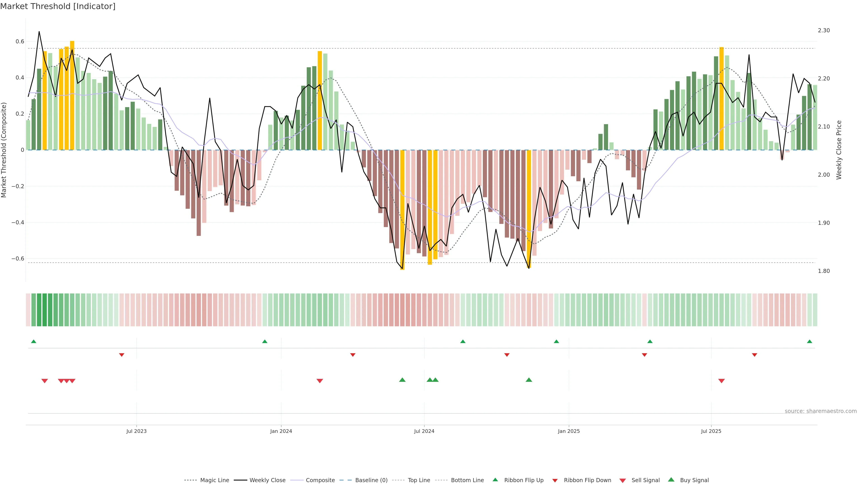Click the darkest green ribbon cell at the far left

[x=45, y=310]
